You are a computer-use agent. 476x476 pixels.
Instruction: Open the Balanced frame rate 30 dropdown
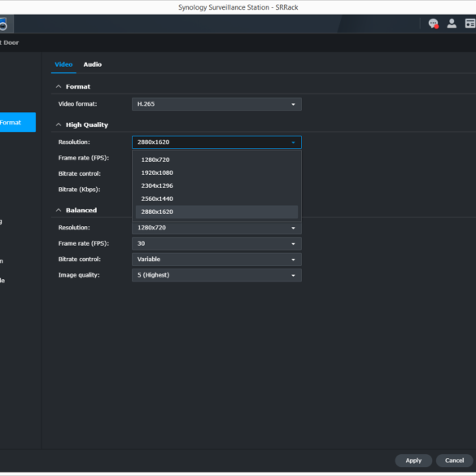[x=216, y=243]
